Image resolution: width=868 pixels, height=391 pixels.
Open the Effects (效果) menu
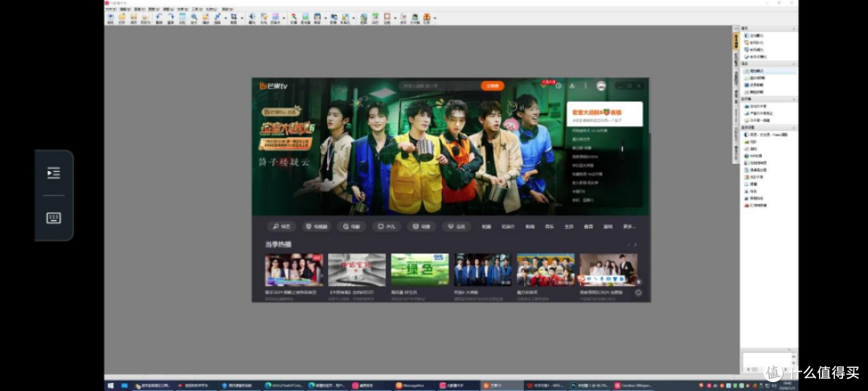pyautogui.click(x=182, y=10)
